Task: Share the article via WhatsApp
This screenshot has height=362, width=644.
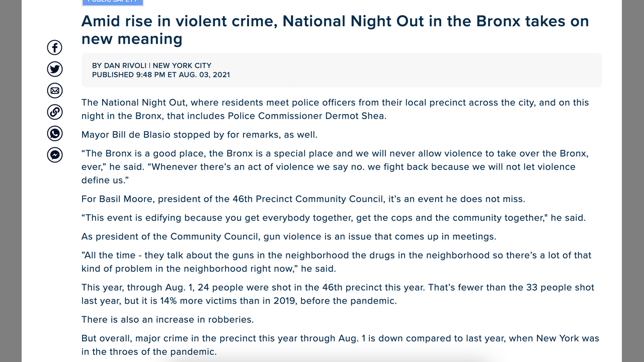Action: [55, 133]
